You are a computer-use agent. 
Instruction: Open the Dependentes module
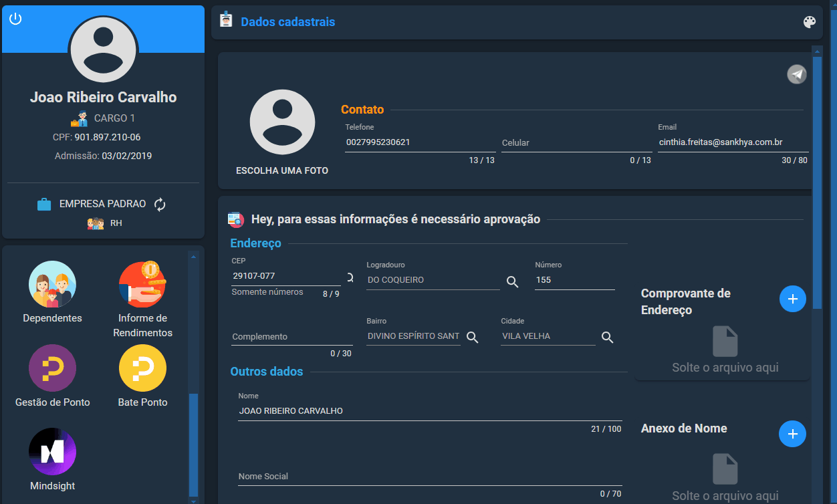click(52, 292)
